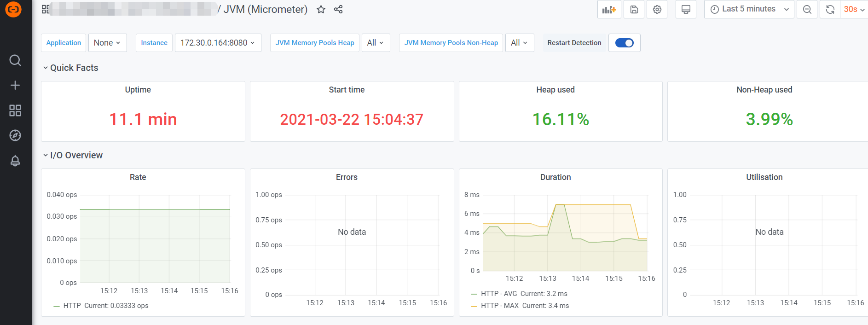Open the Explore compass icon

pos(15,135)
